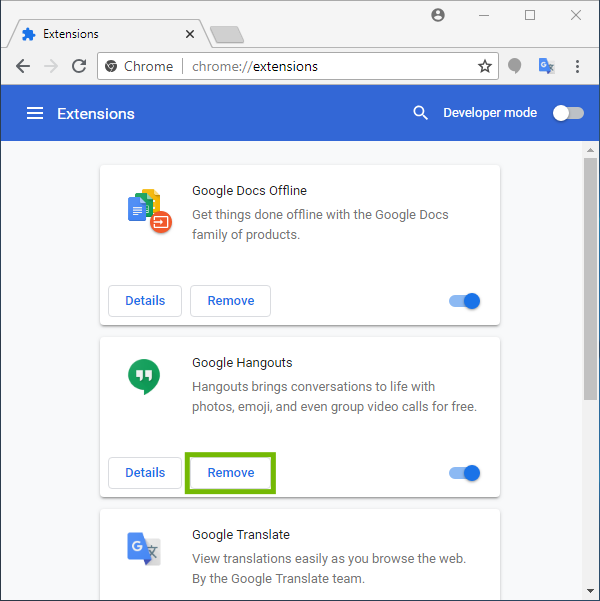Click the Google Translate card icon

click(144, 548)
